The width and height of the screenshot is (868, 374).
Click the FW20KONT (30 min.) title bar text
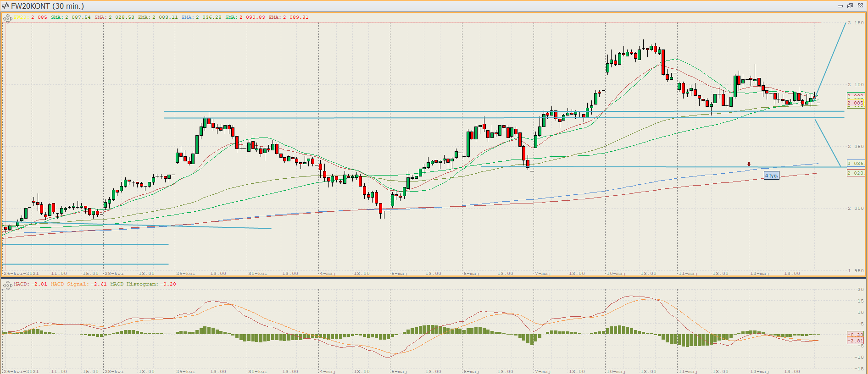pos(47,6)
